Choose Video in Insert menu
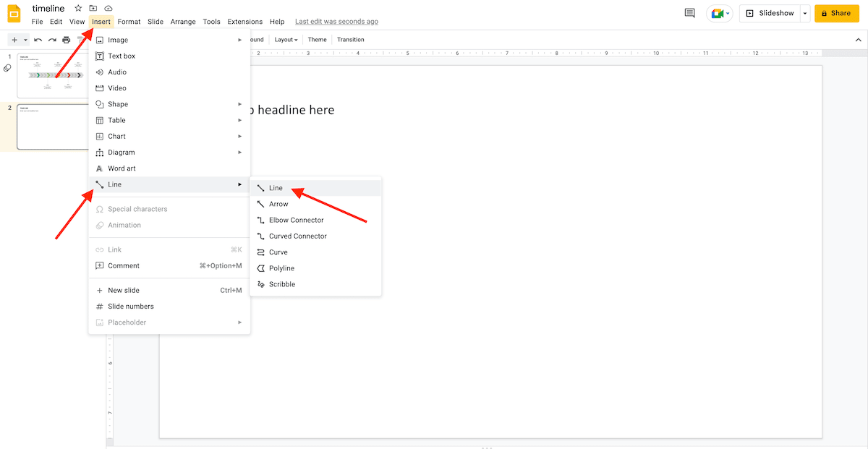Screen dimensions: 868x449 169,88
